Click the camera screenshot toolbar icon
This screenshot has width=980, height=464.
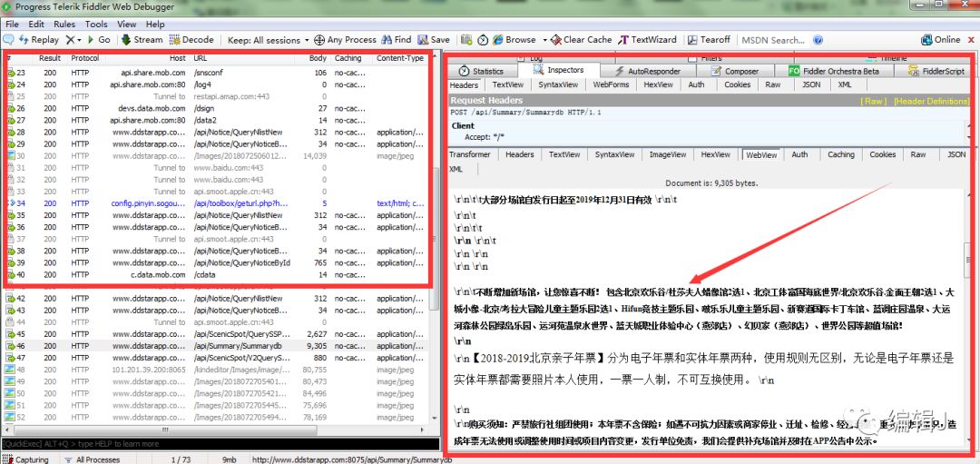[466, 39]
